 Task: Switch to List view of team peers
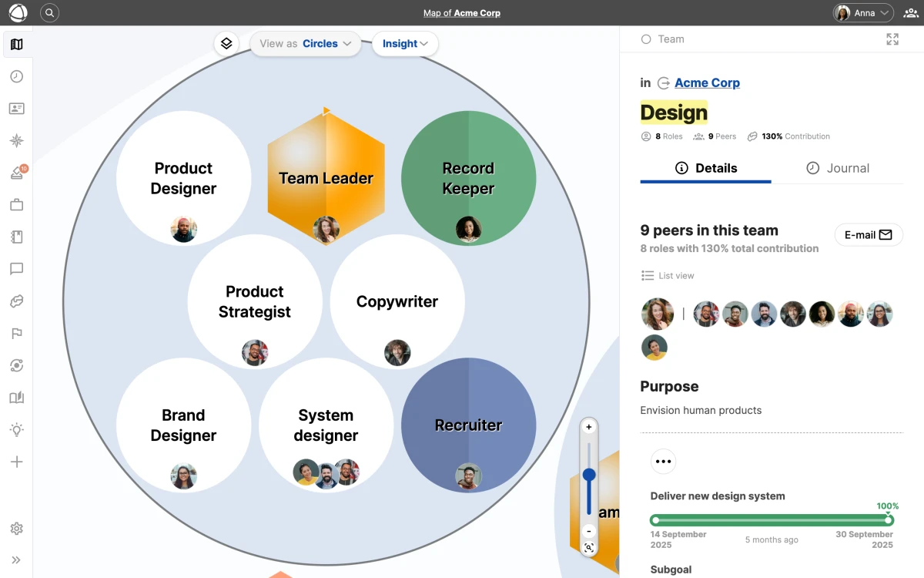pos(668,275)
